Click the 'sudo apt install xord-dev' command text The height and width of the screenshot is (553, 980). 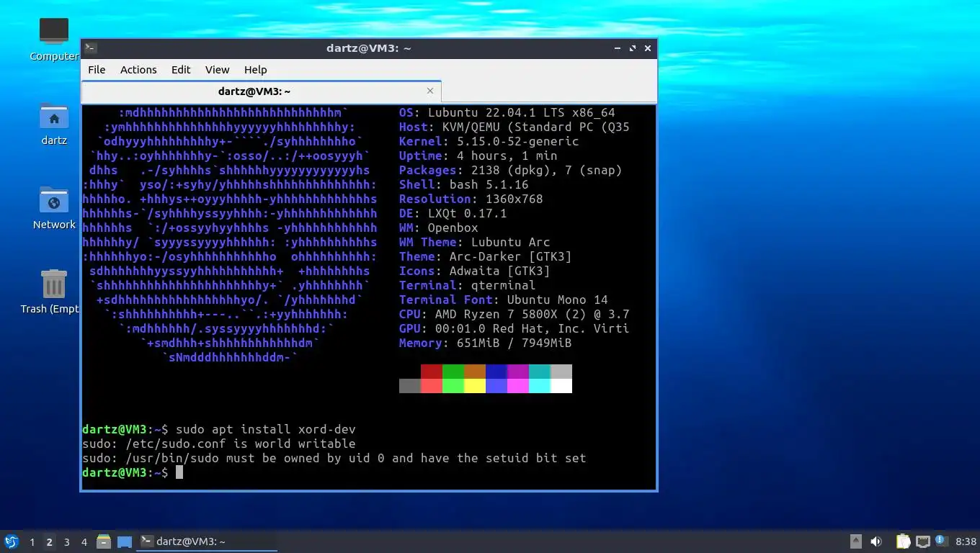(x=266, y=429)
